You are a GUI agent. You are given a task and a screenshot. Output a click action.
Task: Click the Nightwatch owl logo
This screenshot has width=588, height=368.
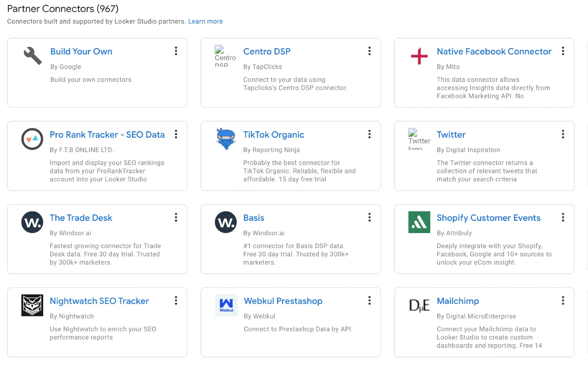[x=32, y=305]
